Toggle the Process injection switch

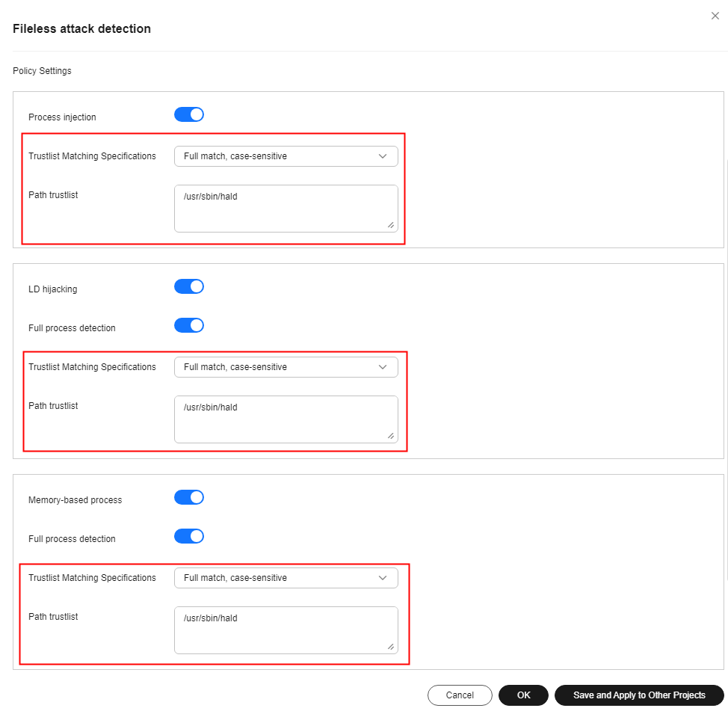(189, 114)
